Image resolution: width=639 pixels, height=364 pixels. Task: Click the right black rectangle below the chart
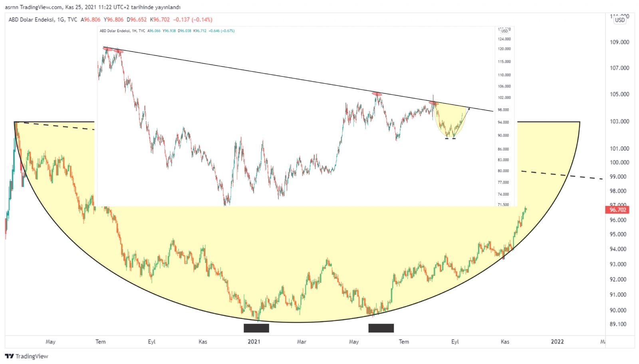[381, 328]
